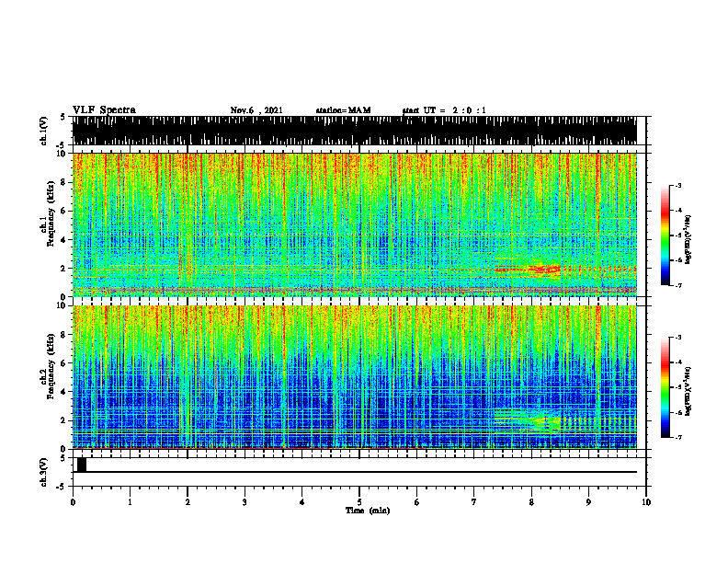Viewport: 728px width, 563px height.
Task: Click the time axis tick label "3"
Action: coord(245,502)
